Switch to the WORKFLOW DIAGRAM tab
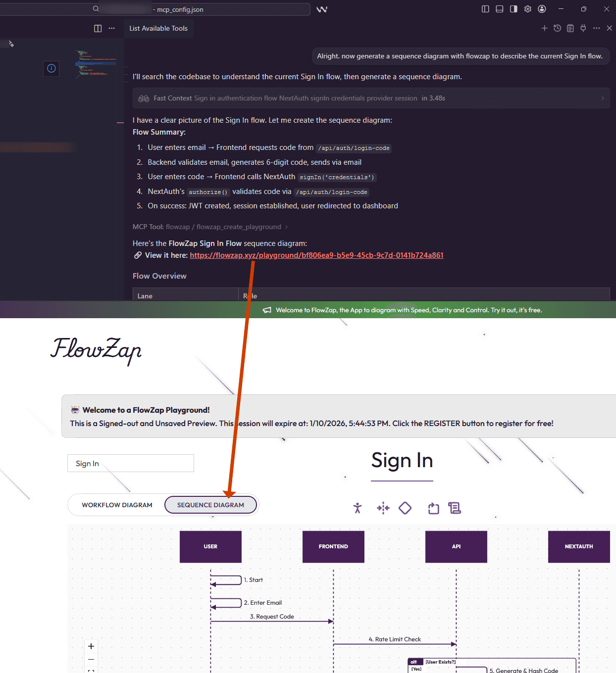Screen dimensions: 616x673 [x=117, y=505]
